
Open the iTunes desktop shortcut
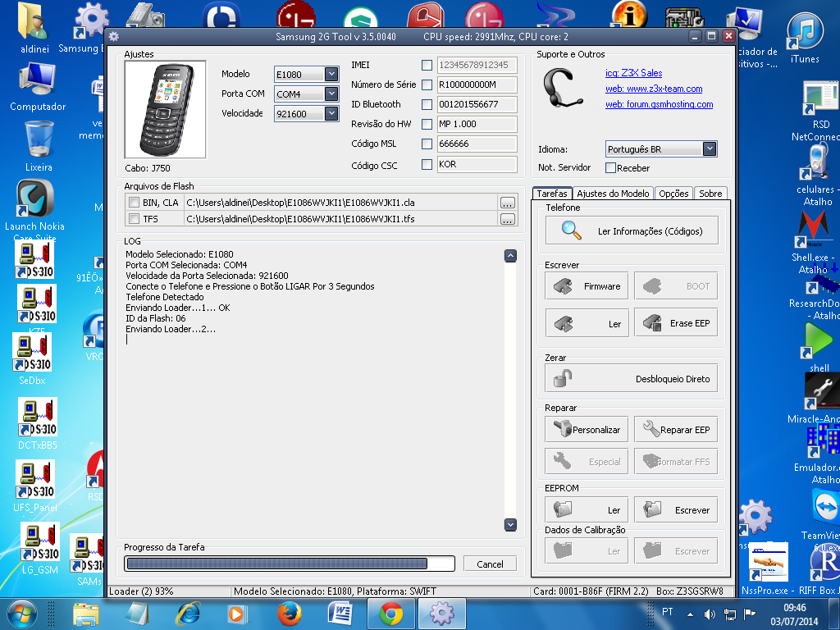[x=805, y=38]
